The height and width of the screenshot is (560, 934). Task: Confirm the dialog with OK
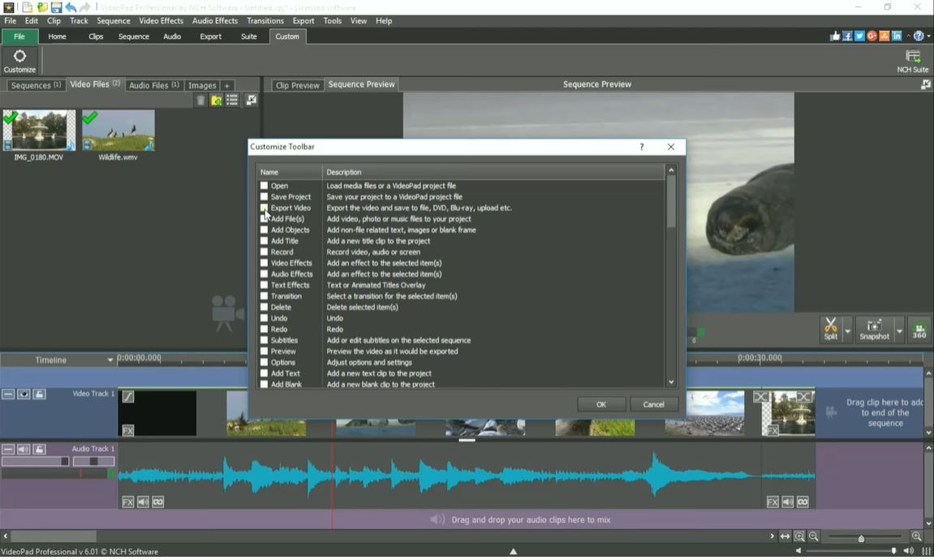[601, 404]
